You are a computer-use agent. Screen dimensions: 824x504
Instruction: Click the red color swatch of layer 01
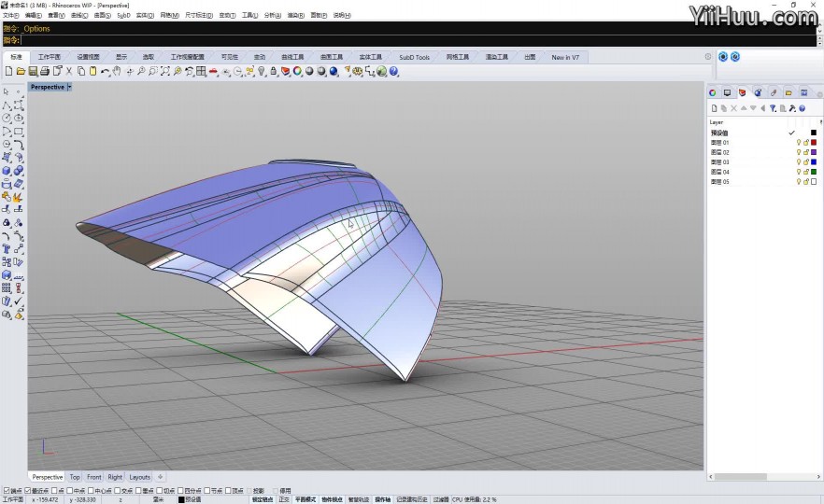point(814,142)
